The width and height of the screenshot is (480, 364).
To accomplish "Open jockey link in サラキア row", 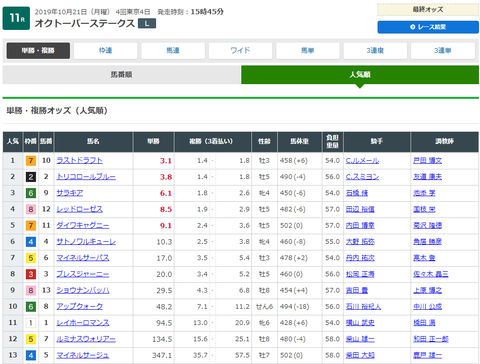I will (x=357, y=193).
